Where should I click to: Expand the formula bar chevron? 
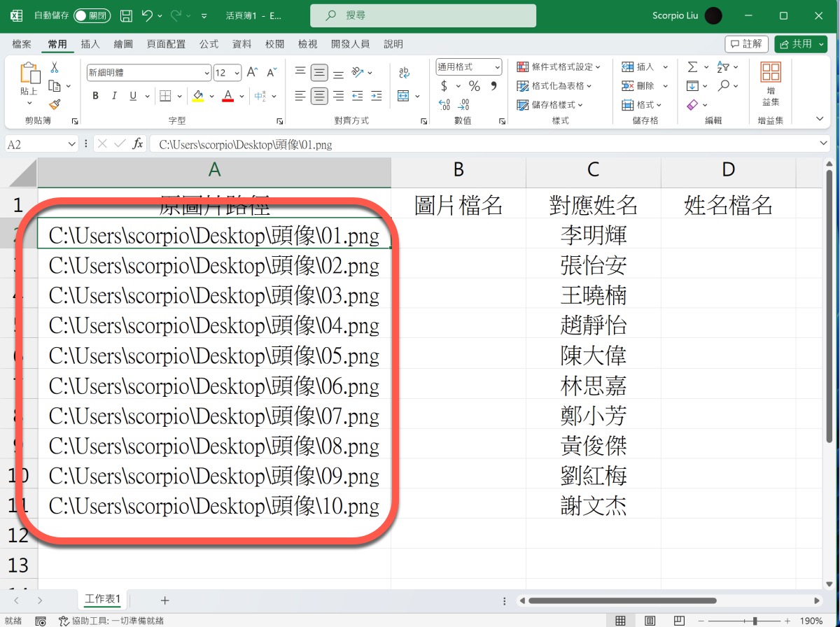(824, 143)
